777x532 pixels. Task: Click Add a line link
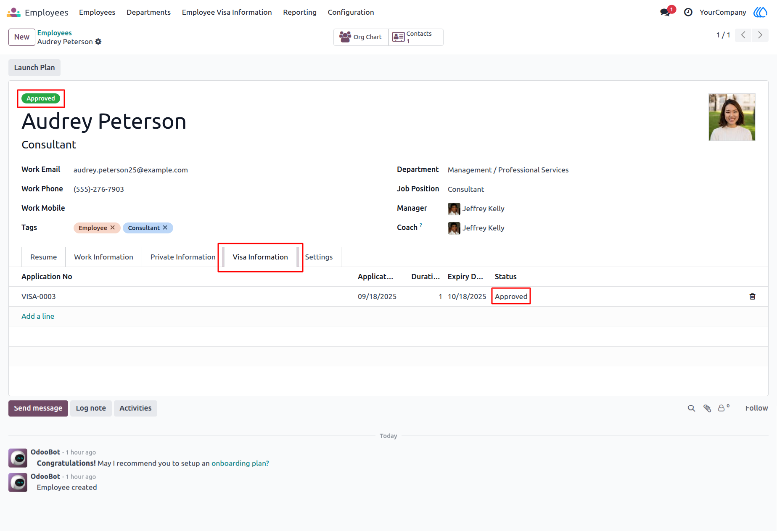[38, 316]
